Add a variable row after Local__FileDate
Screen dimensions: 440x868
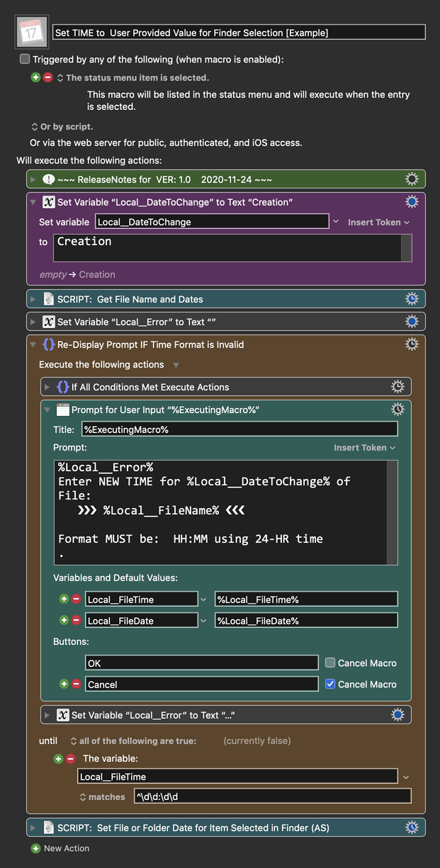tap(64, 621)
